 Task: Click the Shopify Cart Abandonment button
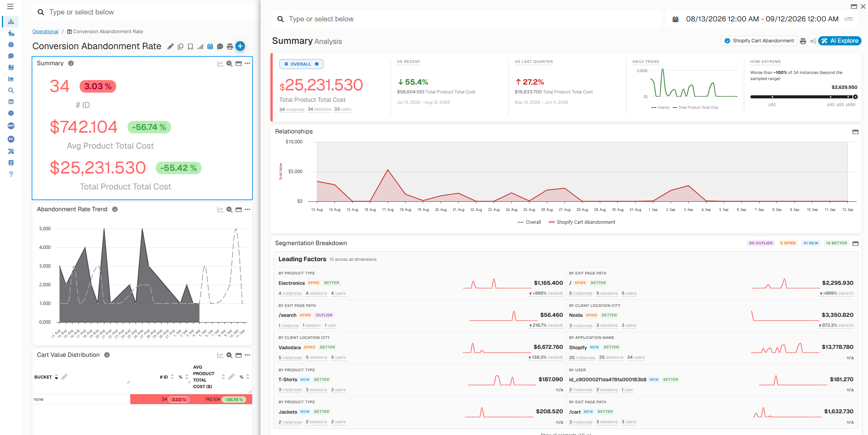[x=759, y=41]
